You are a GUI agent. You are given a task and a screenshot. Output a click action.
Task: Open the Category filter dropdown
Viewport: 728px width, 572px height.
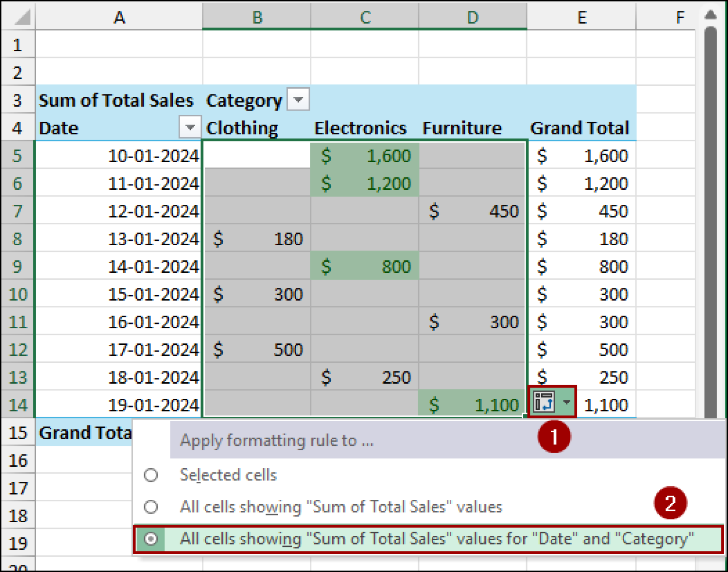(298, 100)
